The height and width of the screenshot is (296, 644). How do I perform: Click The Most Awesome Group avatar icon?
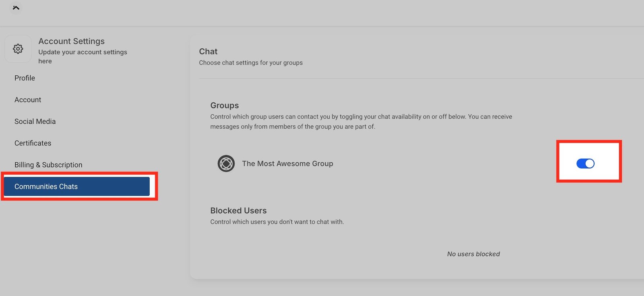[x=226, y=164]
